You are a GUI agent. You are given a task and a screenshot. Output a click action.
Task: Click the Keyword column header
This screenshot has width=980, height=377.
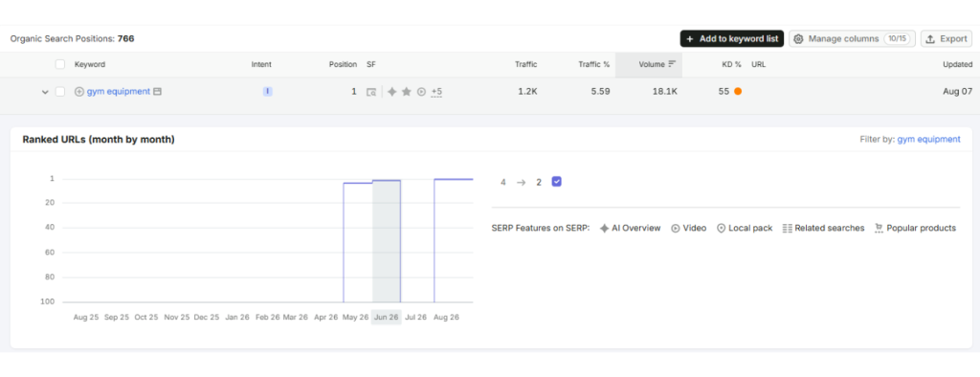(x=90, y=64)
